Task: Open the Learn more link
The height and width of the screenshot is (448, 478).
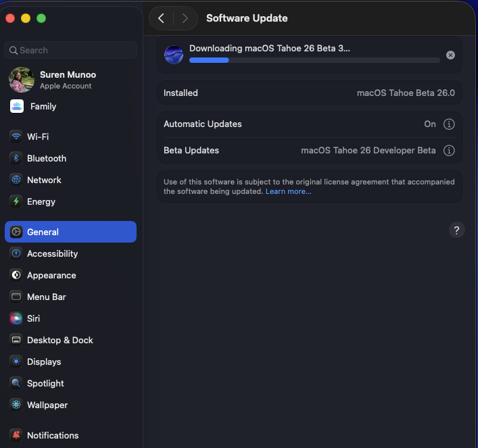Action: (x=289, y=191)
